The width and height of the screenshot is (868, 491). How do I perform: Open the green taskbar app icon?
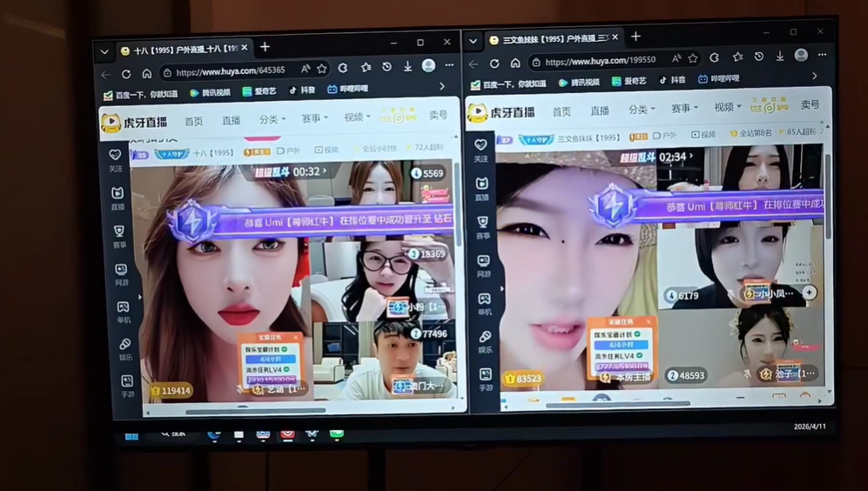[337, 434]
